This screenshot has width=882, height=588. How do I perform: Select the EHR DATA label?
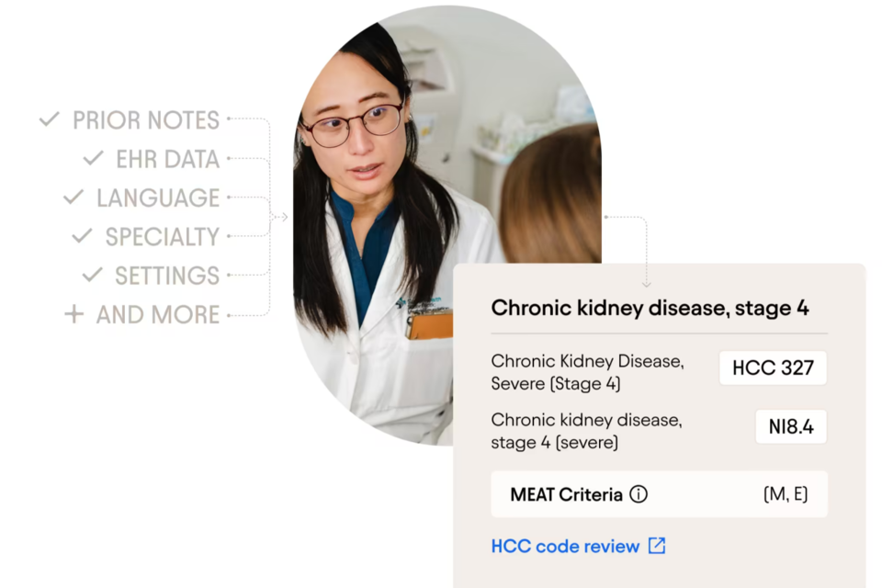pos(167,159)
